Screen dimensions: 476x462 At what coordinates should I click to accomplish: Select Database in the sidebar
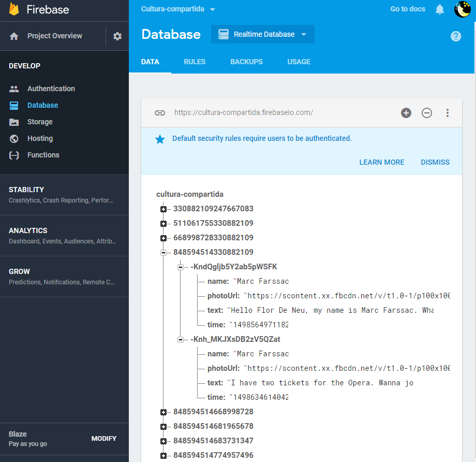pyautogui.click(x=42, y=105)
